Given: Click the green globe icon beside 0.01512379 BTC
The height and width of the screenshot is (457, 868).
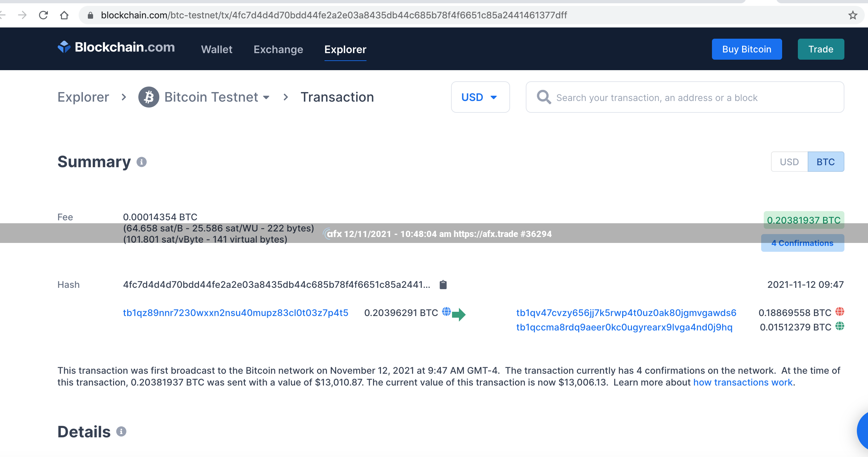Looking at the screenshot, I should pyautogui.click(x=840, y=326).
